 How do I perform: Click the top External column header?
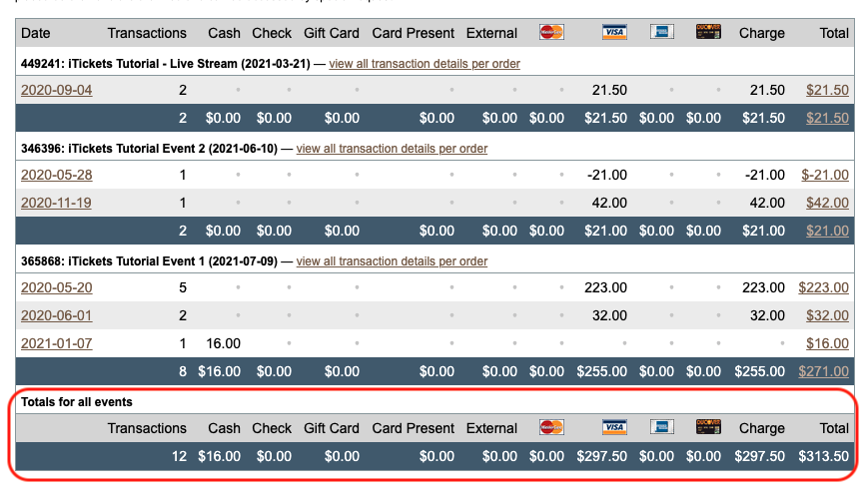[x=491, y=33]
